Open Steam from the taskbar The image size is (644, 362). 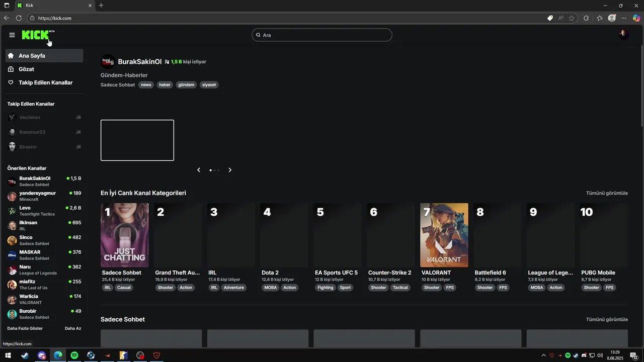[x=25, y=355]
